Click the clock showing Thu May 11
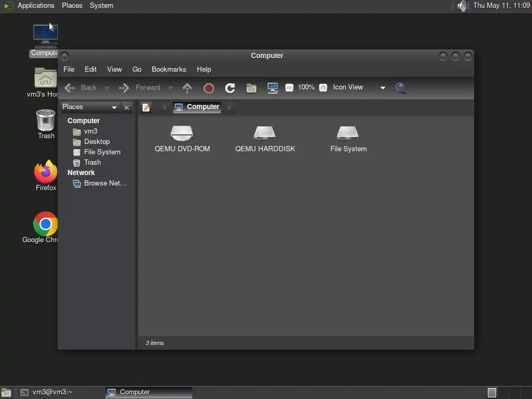Screen dimensions: 532x399 [x=501, y=6]
